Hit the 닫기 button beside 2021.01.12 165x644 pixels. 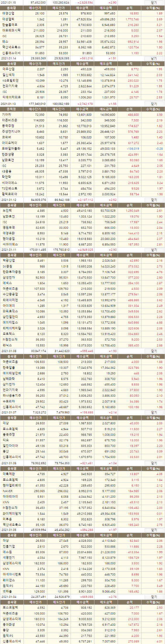pyautogui.click(x=154, y=200)
